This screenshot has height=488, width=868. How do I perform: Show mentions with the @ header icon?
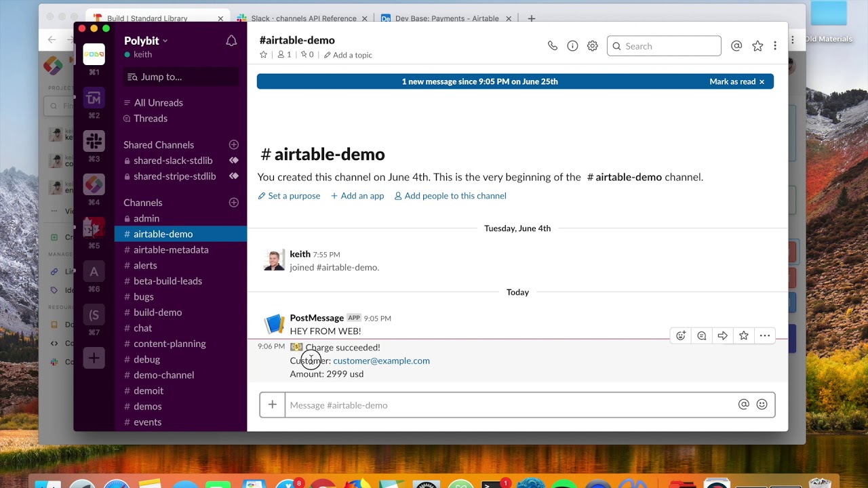[736, 46]
